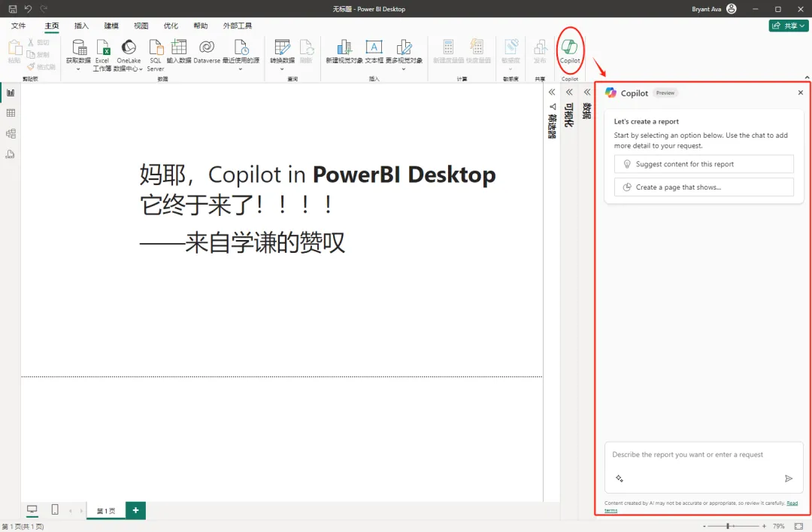This screenshot has height=532, width=812.
Task: Open the OneLake data hub
Action: (x=129, y=53)
